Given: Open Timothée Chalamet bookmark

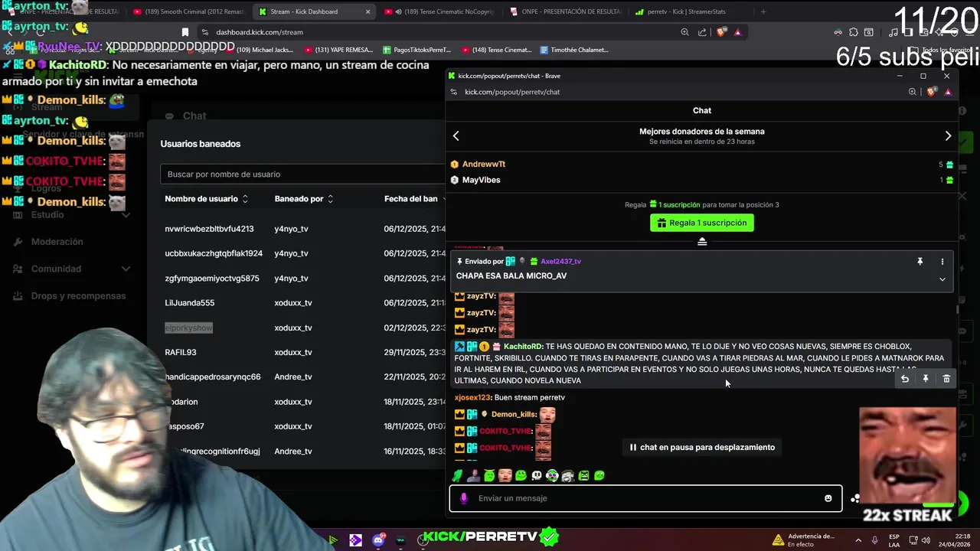Looking at the screenshot, I should point(574,50).
